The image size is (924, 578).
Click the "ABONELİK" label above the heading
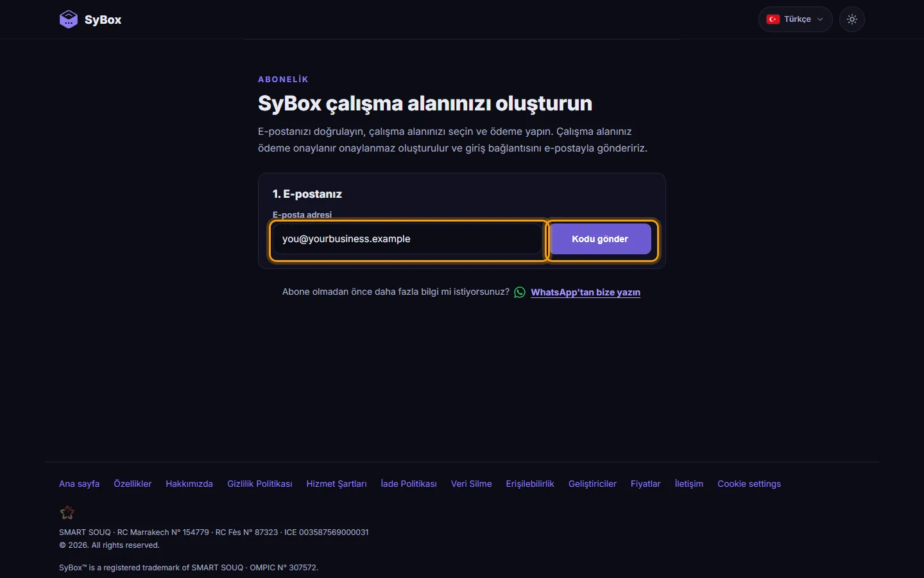284,80
